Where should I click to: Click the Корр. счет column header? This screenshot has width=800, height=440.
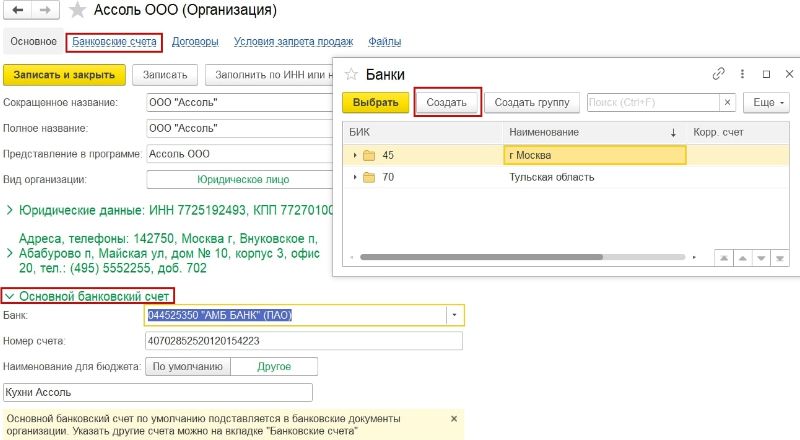(738, 133)
